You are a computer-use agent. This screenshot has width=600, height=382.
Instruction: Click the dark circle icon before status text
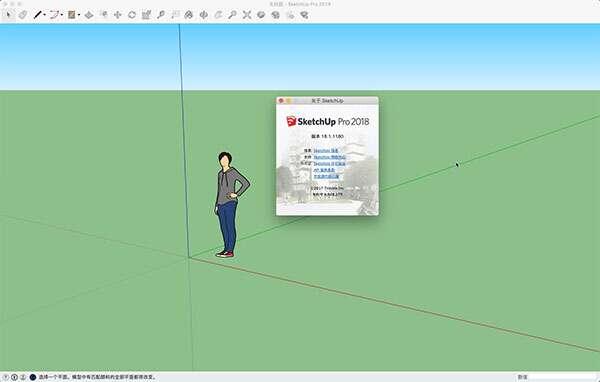pos(33,377)
